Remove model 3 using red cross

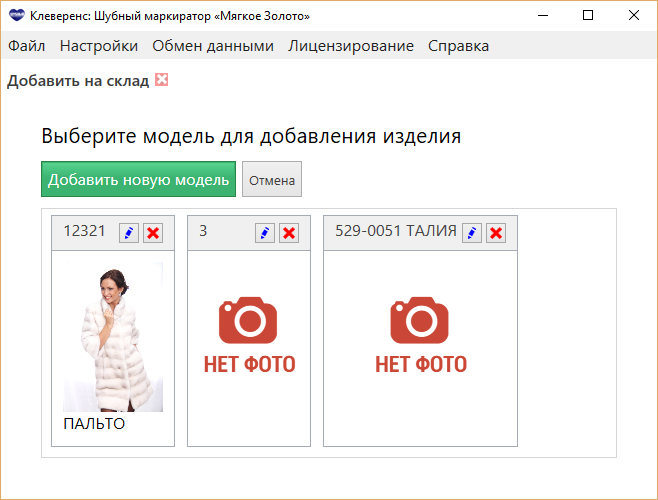pyautogui.click(x=289, y=233)
